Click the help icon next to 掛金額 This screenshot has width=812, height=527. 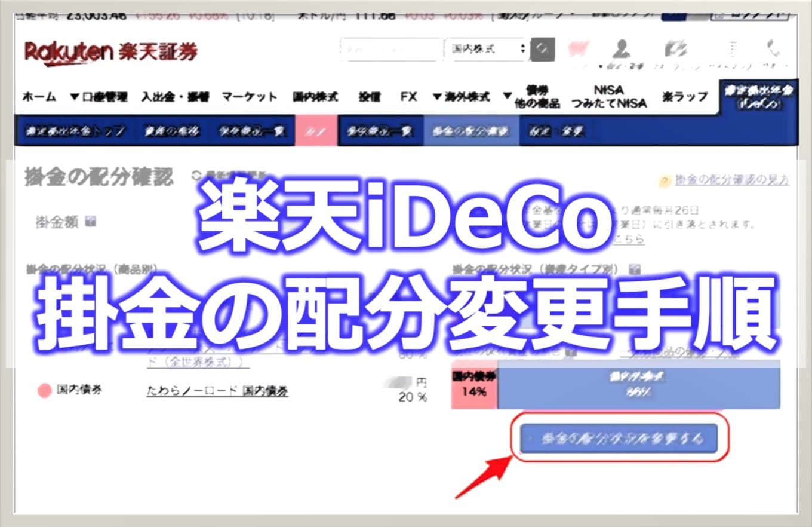[90, 222]
